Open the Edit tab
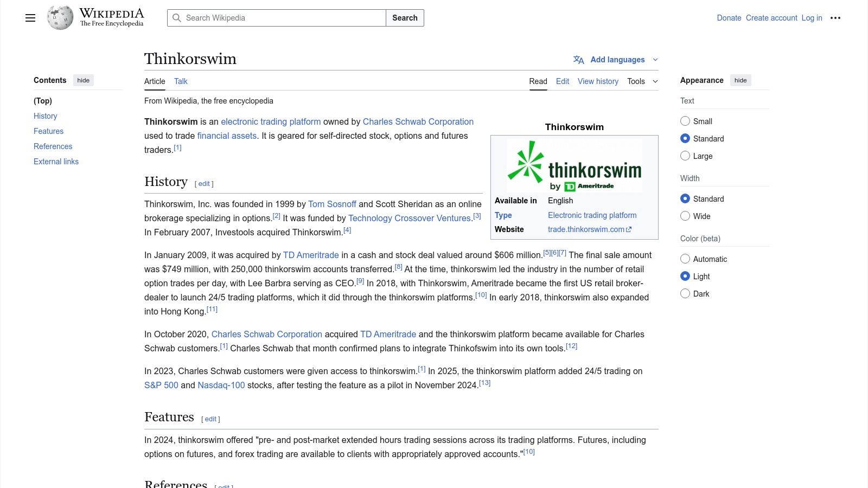This screenshot has width=868, height=488. pyautogui.click(x=563, y=81)
